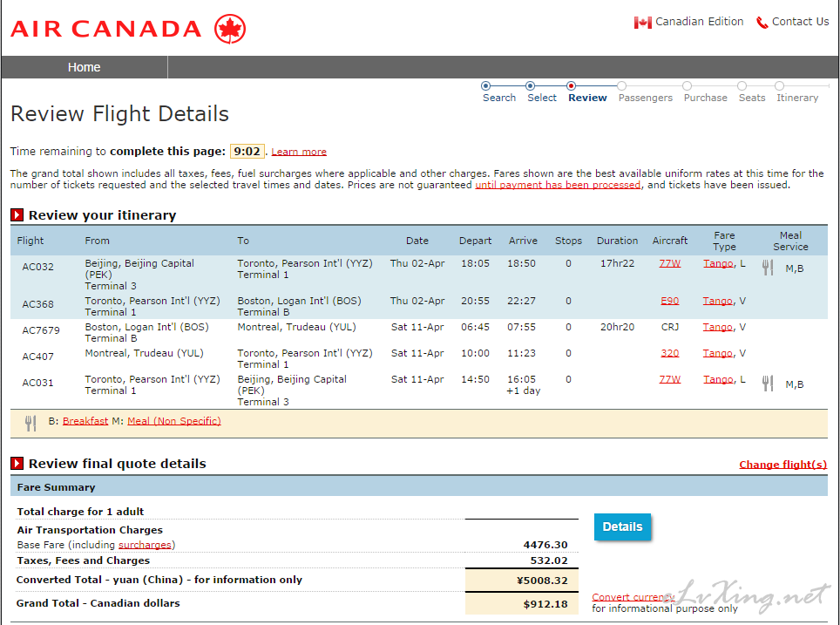840x625 pixels.
Task: Select flight number AC407
Action: click(x=38, y=357)
